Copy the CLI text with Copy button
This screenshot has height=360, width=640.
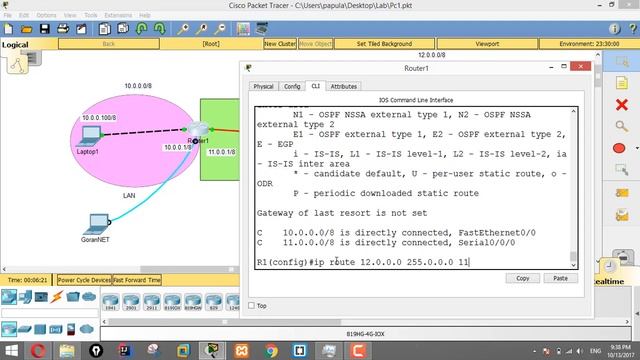522,278
